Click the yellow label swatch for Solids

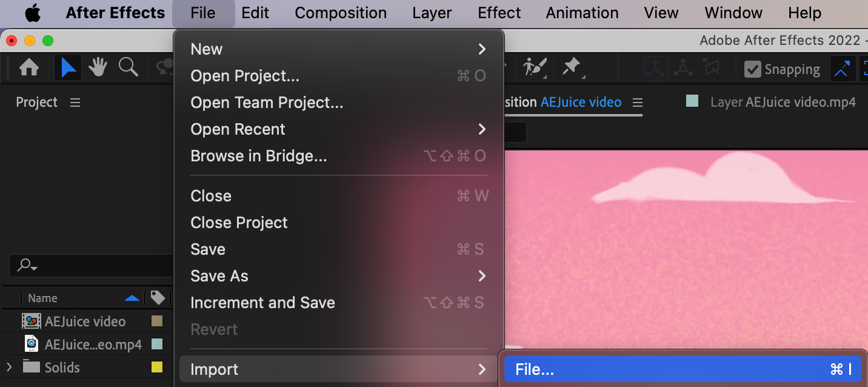click(x=157, y=367)
